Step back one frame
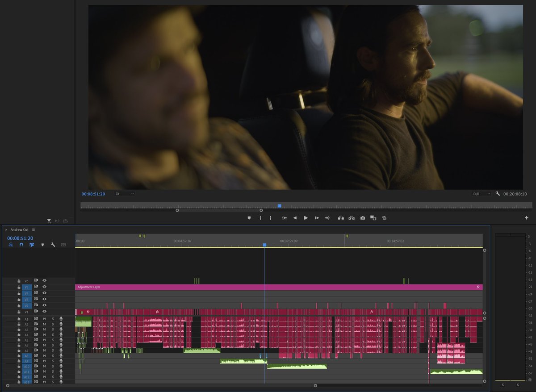The height and width of the screenshot is (392, 536). point(295,218)
